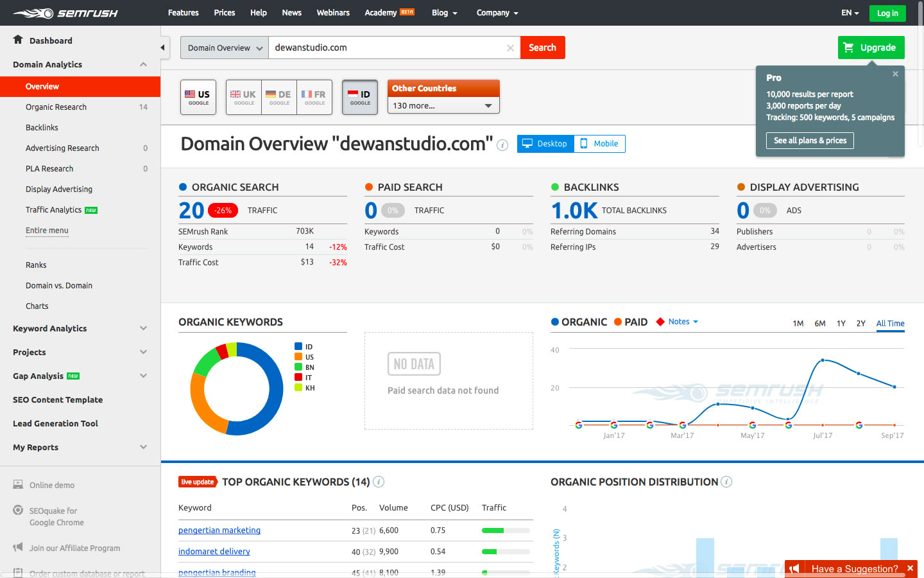The image size is (924, 578).
Task: Open Organic Research in sidebar
Action: click(x=56, y=107)
